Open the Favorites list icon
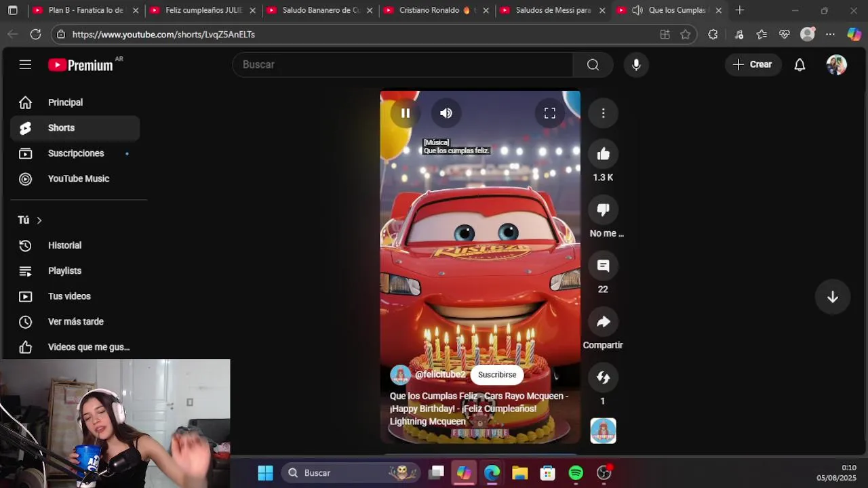The image size is (868, 488). pyautogui.click(x=762, y=35)
